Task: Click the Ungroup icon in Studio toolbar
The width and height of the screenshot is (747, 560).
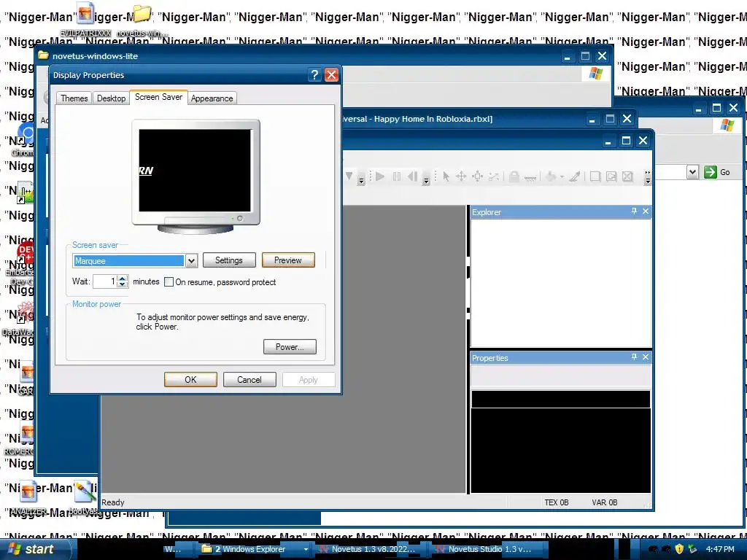Action: (627, 176)
